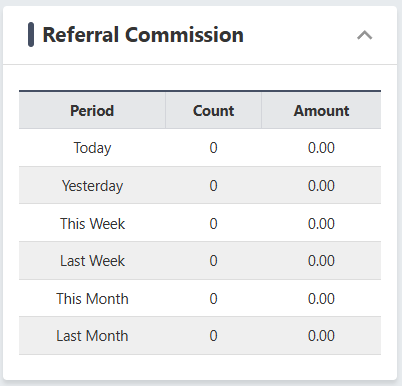The width and height of the screenshot is (402, 386).
Task: Click the This Week row label
Action: [x=92, y=223]
